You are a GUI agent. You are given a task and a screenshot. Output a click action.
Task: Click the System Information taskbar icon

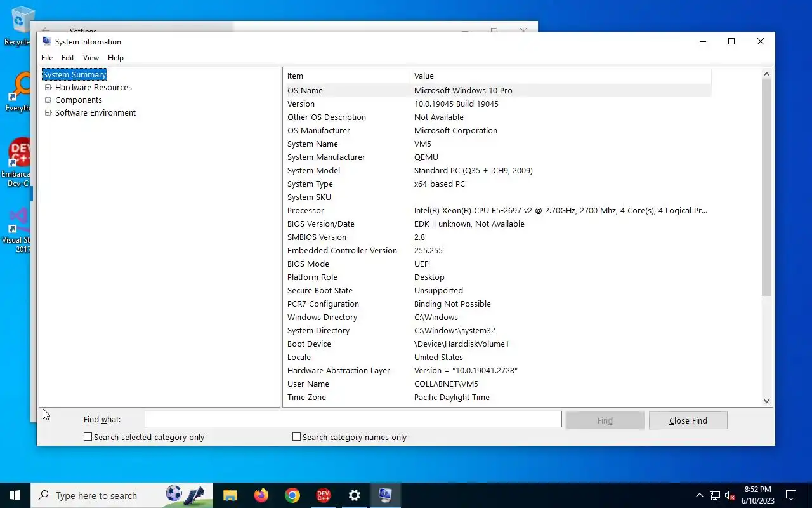point(385,495)
